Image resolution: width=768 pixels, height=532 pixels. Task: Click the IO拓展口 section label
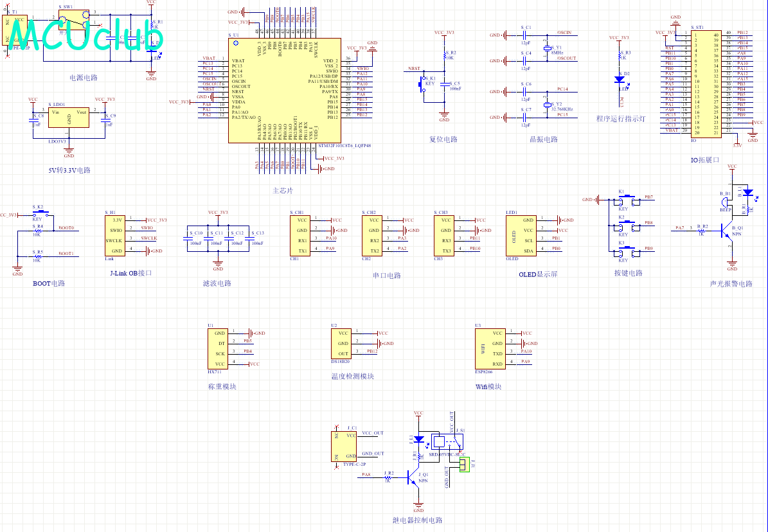pyautogui.click(x=705, y=160)
